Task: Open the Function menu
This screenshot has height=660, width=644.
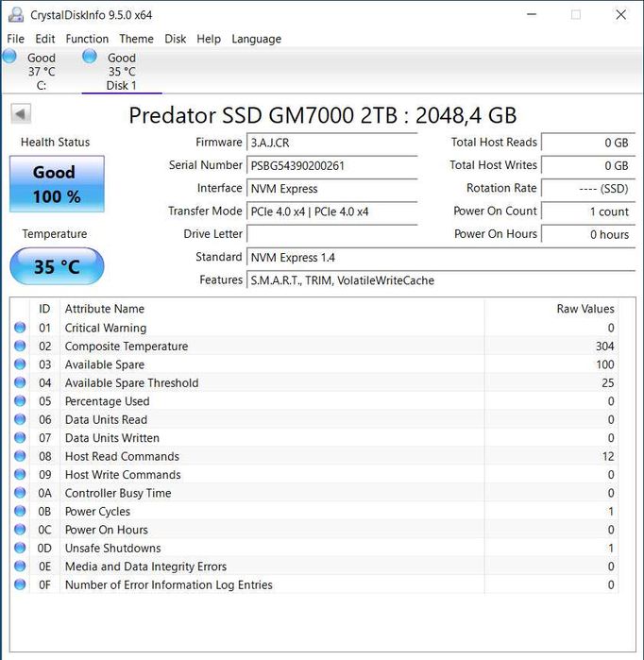Action: pos(87,39)
